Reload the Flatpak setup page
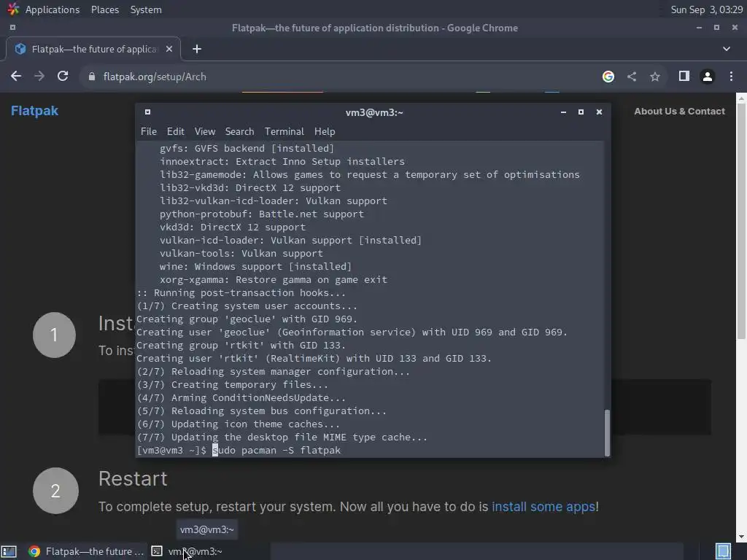747x560 pixels. (63, 76)
